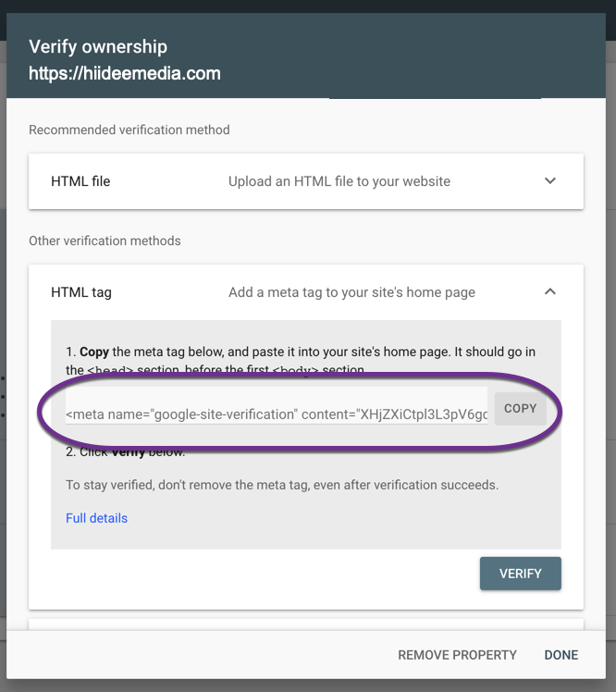616x692 pixels.
Task: Click REMOVE PROPERTY at the bottom
Action: click(x=457, y=655)
